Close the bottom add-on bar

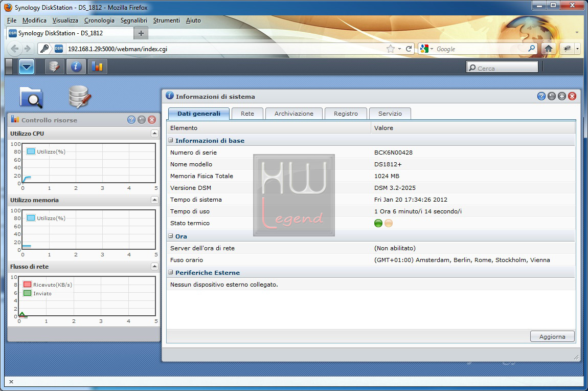[11, 382]
